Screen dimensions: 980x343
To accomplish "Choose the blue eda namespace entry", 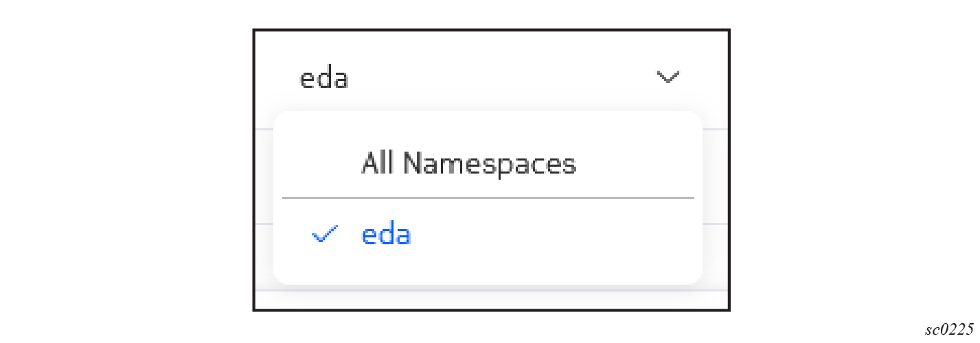I will 386,235.
